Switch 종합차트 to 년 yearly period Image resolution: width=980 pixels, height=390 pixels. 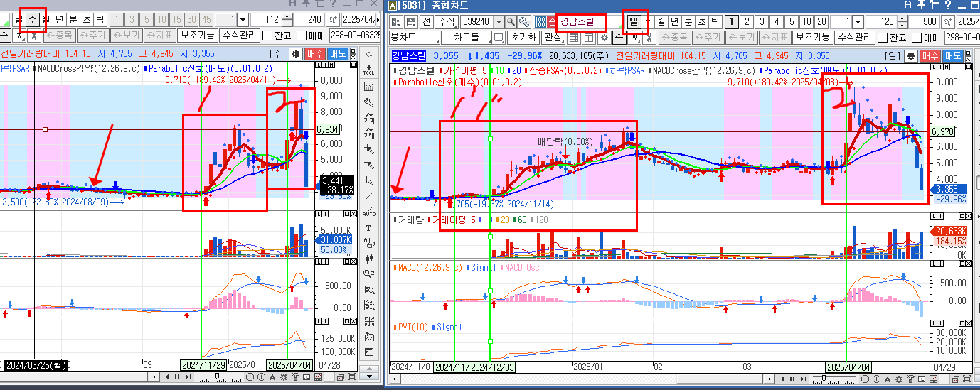tap(674, 21)
